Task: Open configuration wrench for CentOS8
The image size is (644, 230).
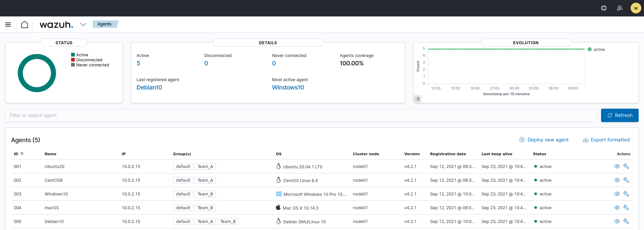Action: point(626,180)
